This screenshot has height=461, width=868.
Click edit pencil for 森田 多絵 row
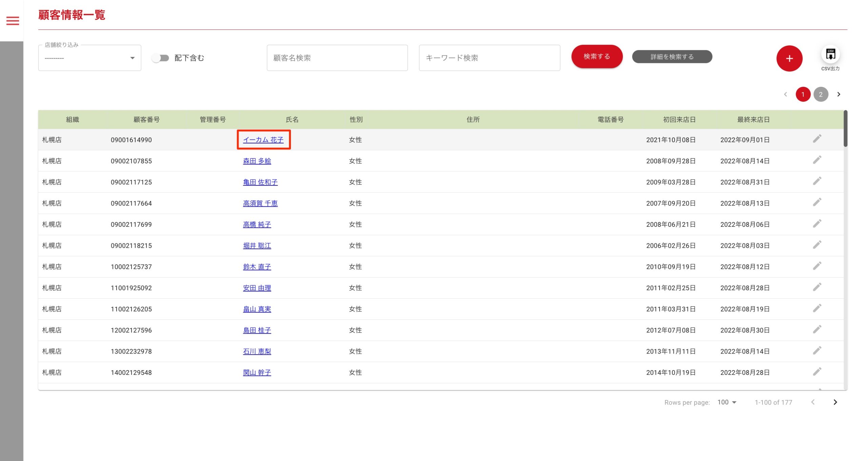817,160
